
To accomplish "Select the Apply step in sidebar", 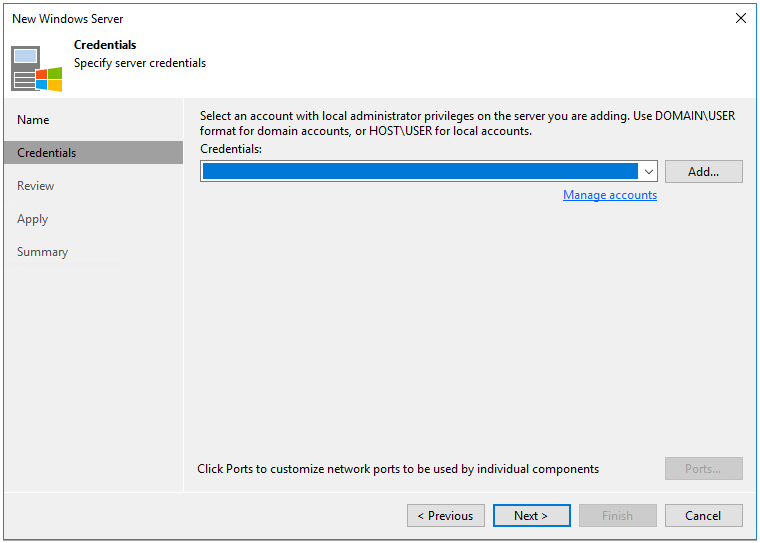I will [x=32, y=219].
